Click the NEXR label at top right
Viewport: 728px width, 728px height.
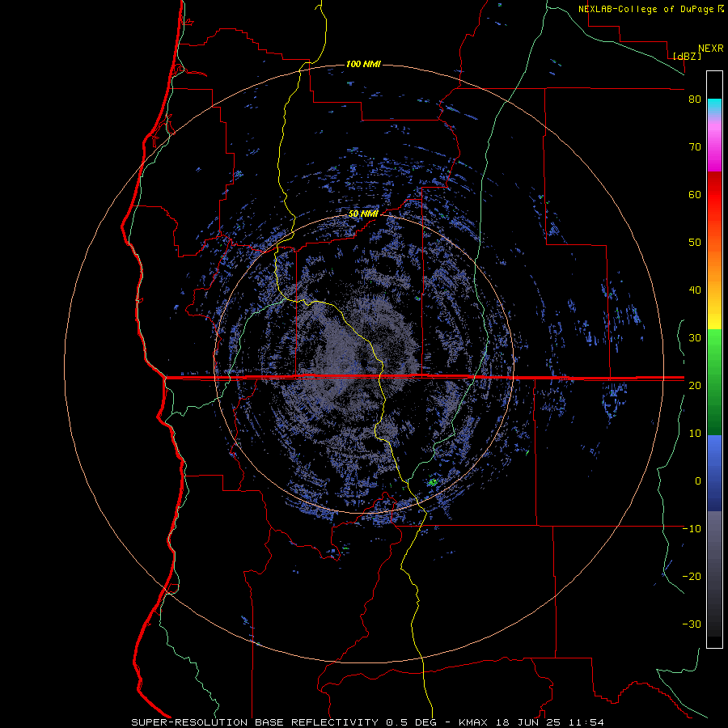click(x=710, y=49)
